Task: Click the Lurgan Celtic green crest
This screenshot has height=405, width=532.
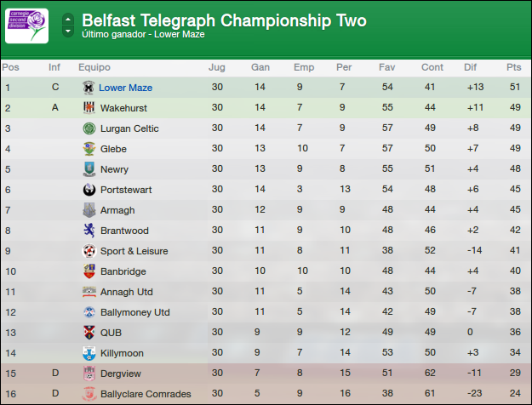Action: click(89, 128)
